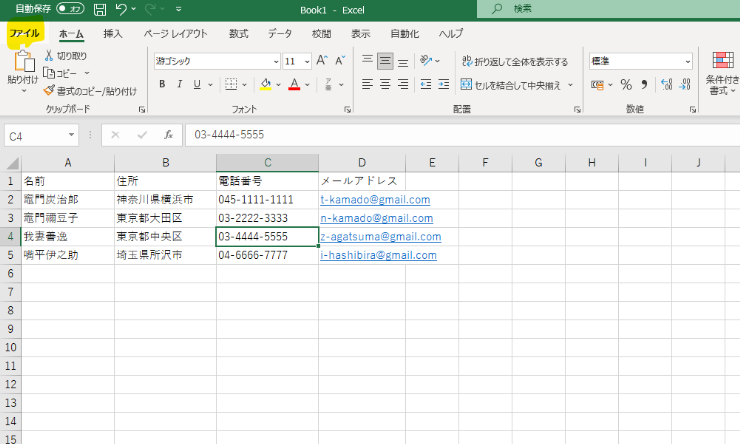Open the t-kamado@gmail.com email link

[x=374, y=200]
